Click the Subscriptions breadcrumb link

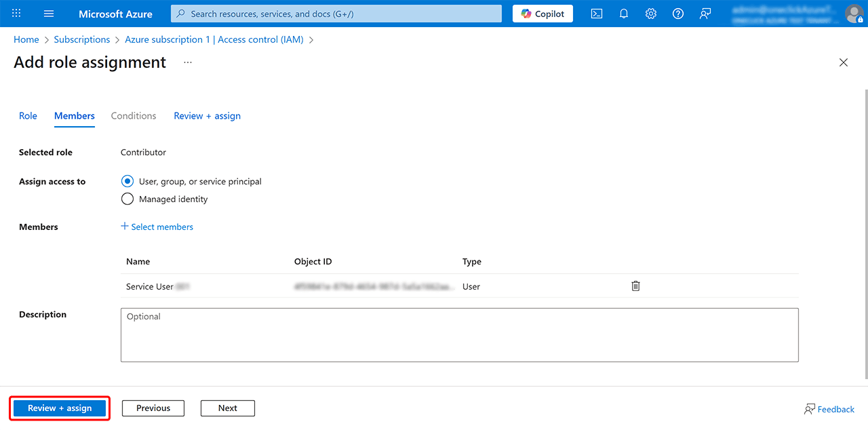(82, 40)
